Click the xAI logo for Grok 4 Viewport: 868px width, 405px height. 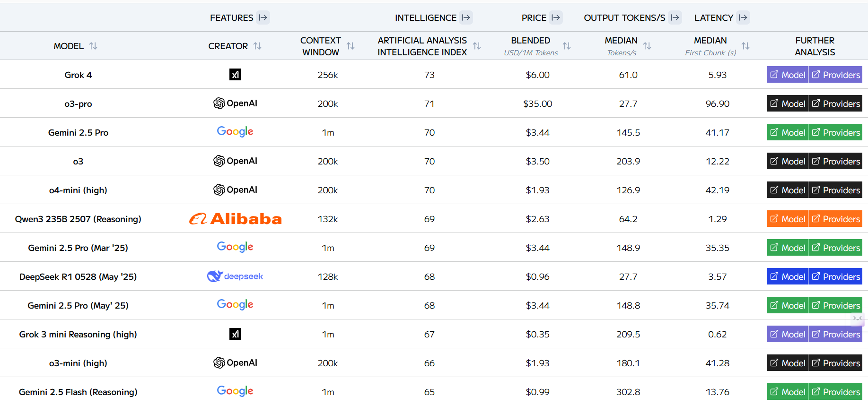tap(235, 75)
